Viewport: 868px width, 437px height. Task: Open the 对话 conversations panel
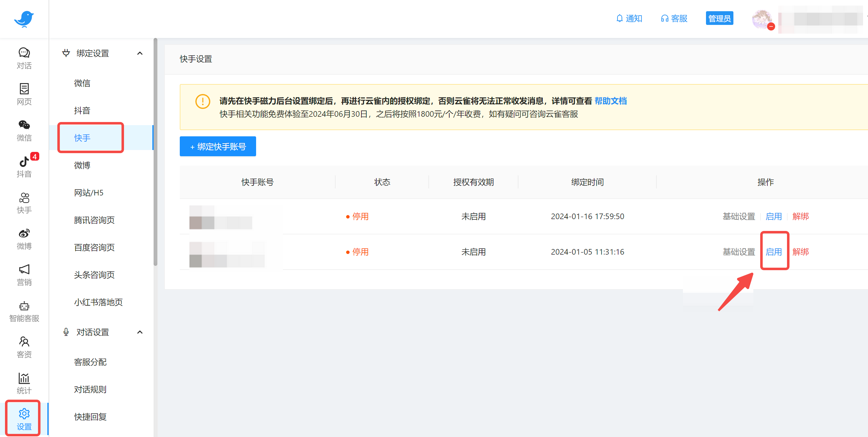point(24,57)
